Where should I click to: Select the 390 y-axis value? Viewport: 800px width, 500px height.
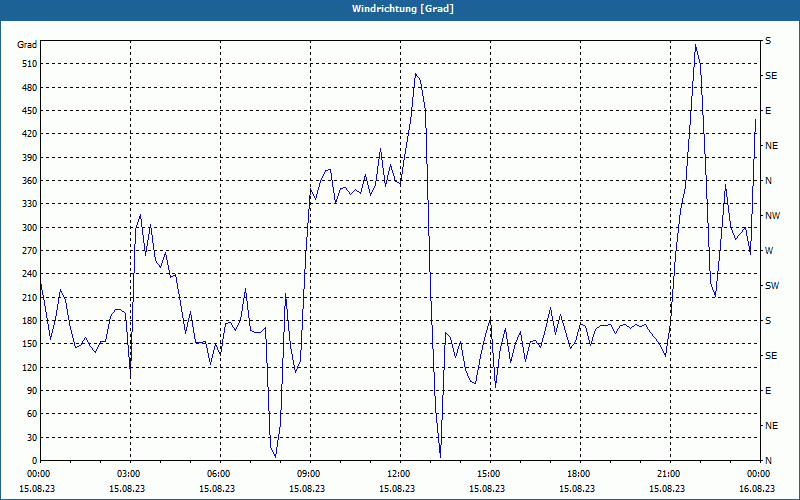click(30, 158)
